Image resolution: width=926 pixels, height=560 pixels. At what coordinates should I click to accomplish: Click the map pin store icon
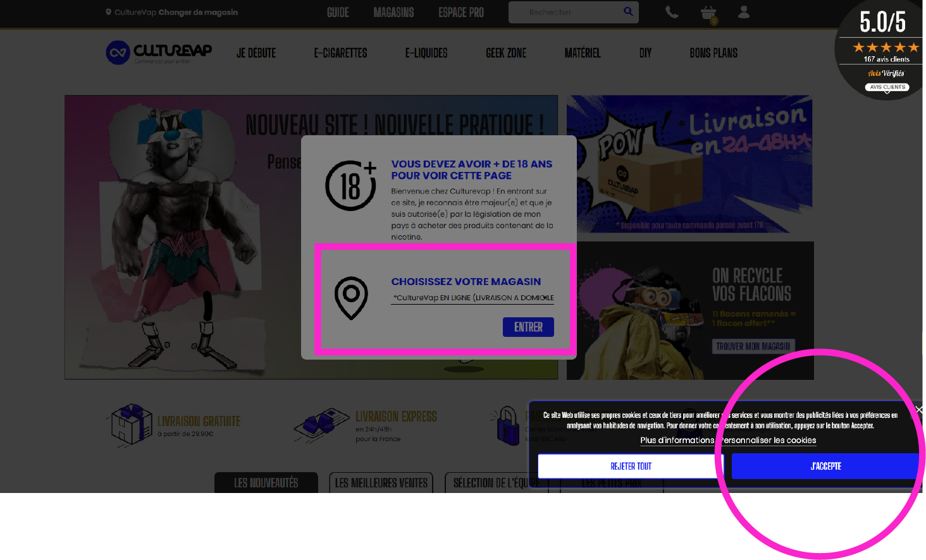pos(351,298)
